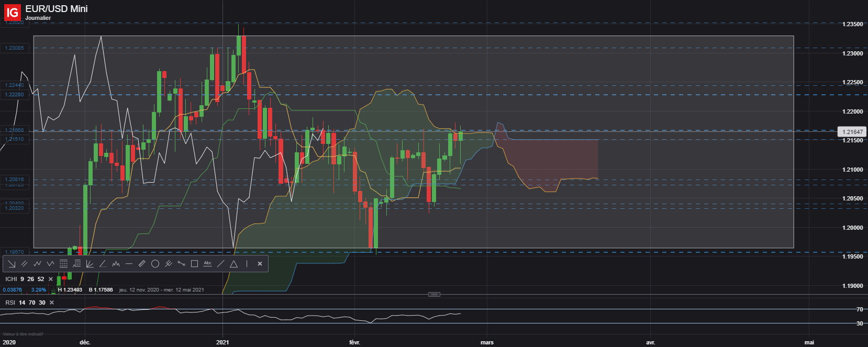Viewport: 868px width, 347px height.
Task: Open RSI indicator settings
Action: (25, 303)
